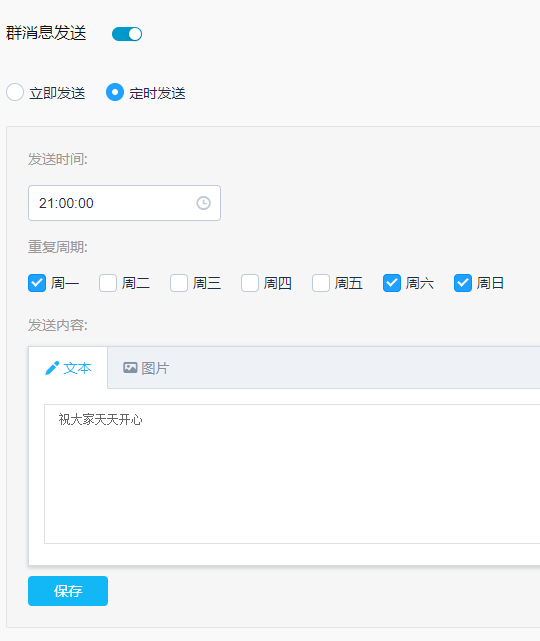This screenshot has width=540, height=641.
Task: Click the 保存 button
Action: pos(68,591)
